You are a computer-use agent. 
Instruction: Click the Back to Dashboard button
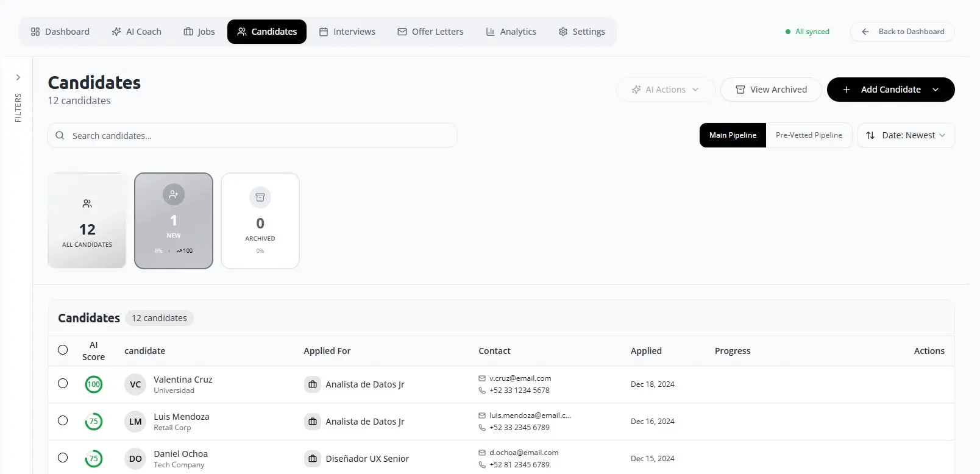tap(903, 32)
